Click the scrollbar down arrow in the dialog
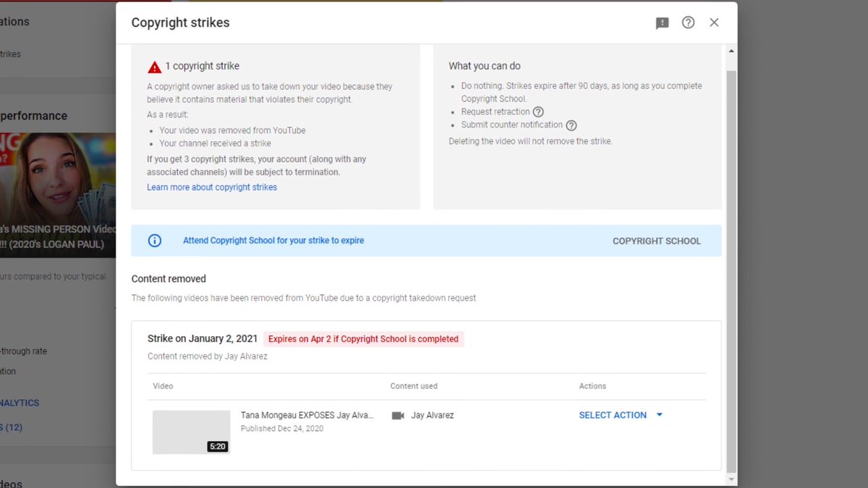This screenshot has height=488, width=868. [x=731, y=479]
